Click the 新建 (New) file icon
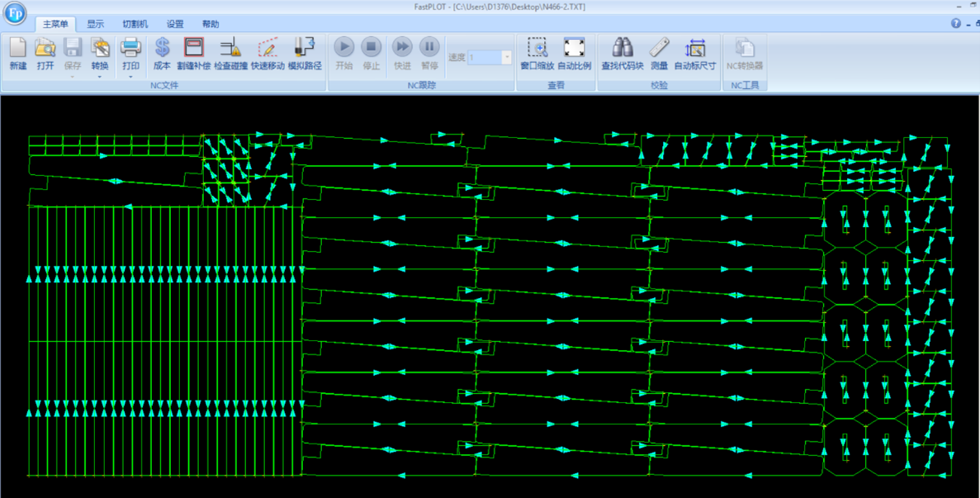Image resolution: width=980 pixels, height=498 pixels. pyautogui.click(x=17, y=53)
